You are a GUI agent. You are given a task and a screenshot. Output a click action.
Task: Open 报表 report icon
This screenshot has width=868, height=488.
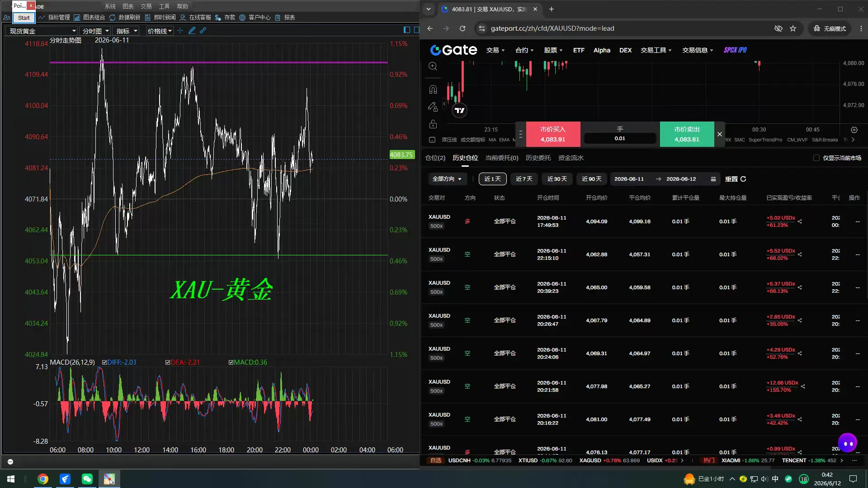tap(278, 18)
